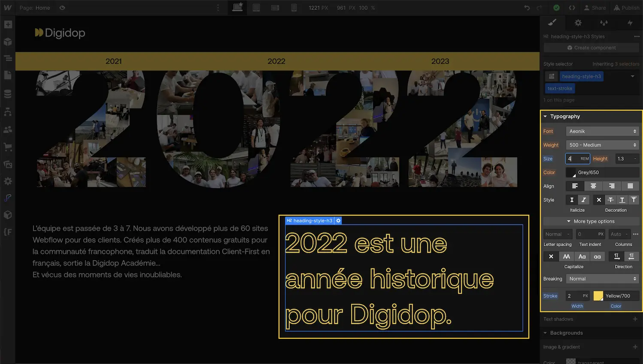Switch to the mobile portrait breakpoint
The height and width of the screenshot is (364, 643).
click(294, 8)
